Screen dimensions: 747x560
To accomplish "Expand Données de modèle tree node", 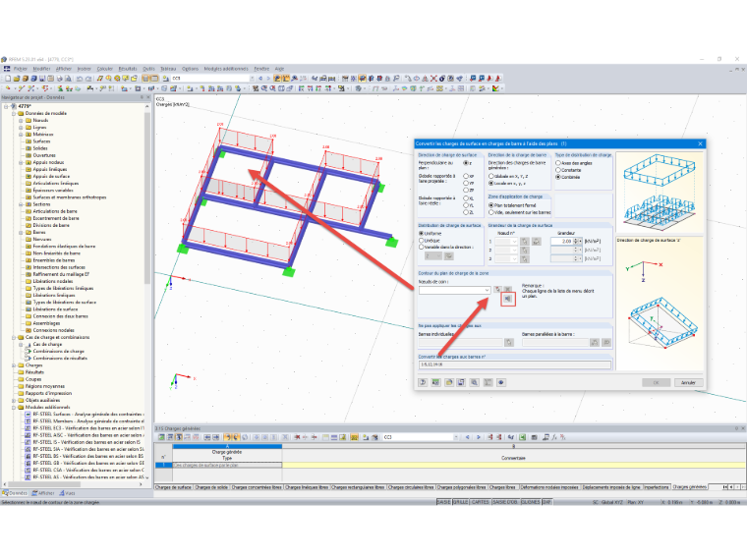I will tap(14, 114).
